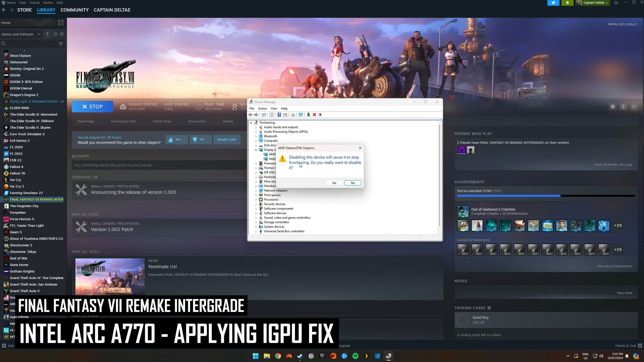Open the Points Shop link

[162, 121]
